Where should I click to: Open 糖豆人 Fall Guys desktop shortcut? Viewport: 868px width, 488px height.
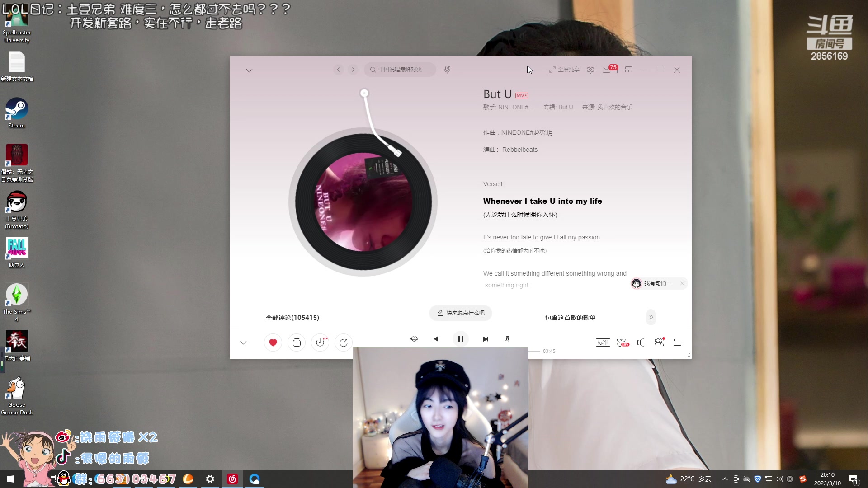coord(17,253)
